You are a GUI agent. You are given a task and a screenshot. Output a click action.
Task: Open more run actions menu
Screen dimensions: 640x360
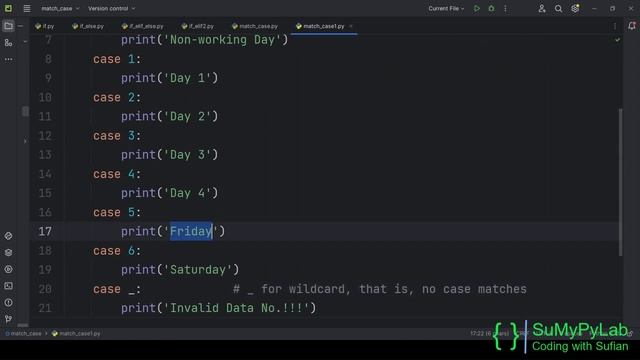tap(505, 8)
